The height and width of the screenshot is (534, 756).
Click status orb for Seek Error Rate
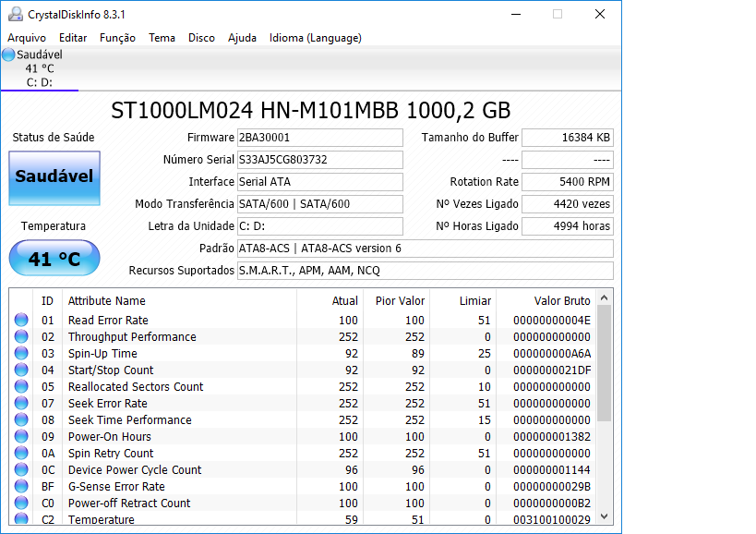tap(21, 404)
